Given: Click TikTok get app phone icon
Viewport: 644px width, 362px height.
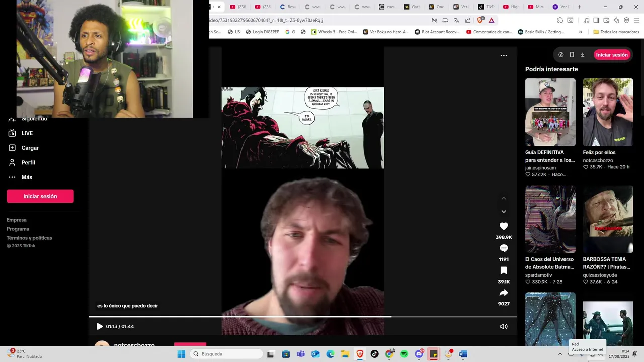Looking at the screenshot, I should click(x=572, y=55).
